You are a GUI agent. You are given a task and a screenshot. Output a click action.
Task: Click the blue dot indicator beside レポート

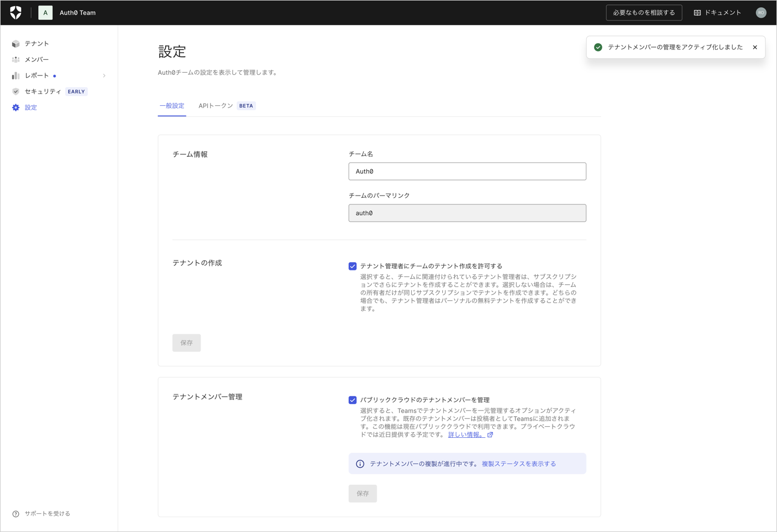tap(54, 76)
